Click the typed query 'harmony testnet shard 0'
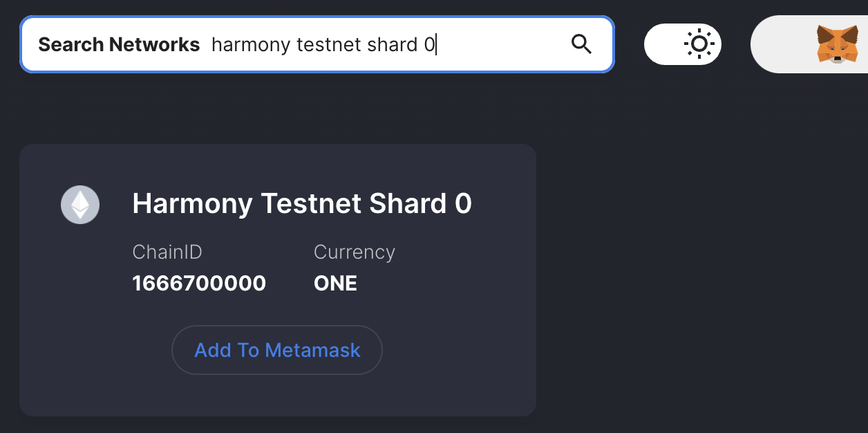868x433 pixels. tap(323, 45)
